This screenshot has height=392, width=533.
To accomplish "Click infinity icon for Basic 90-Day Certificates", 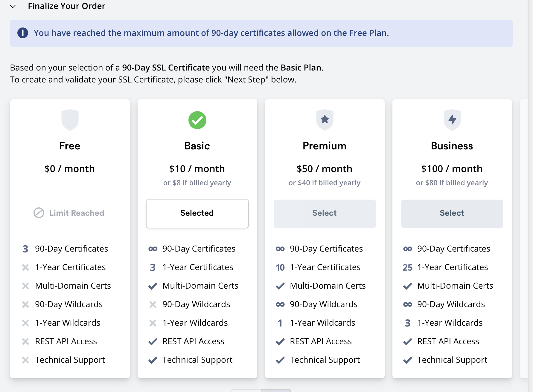I will pos(153,249).
